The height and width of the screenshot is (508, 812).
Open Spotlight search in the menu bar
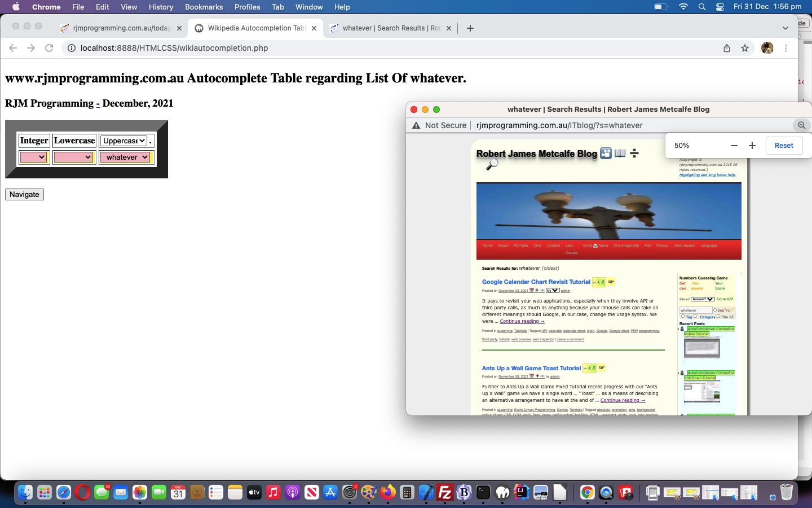(701, 7)
